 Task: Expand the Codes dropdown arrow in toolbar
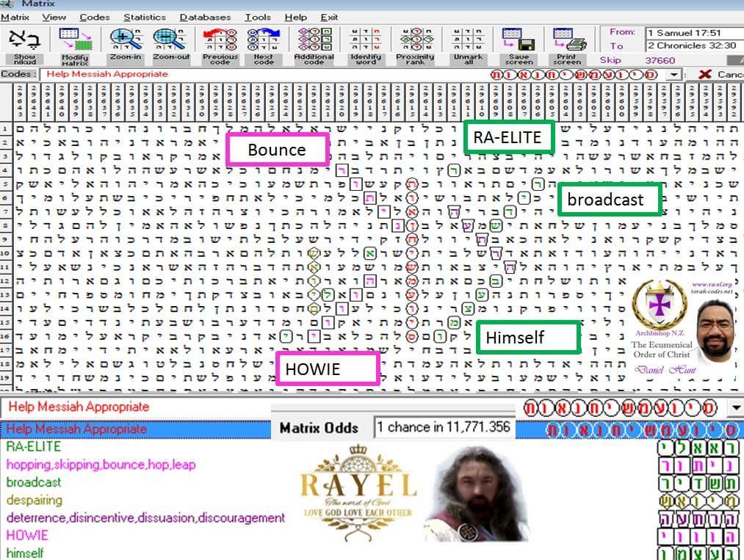click(x=673, y=75)
